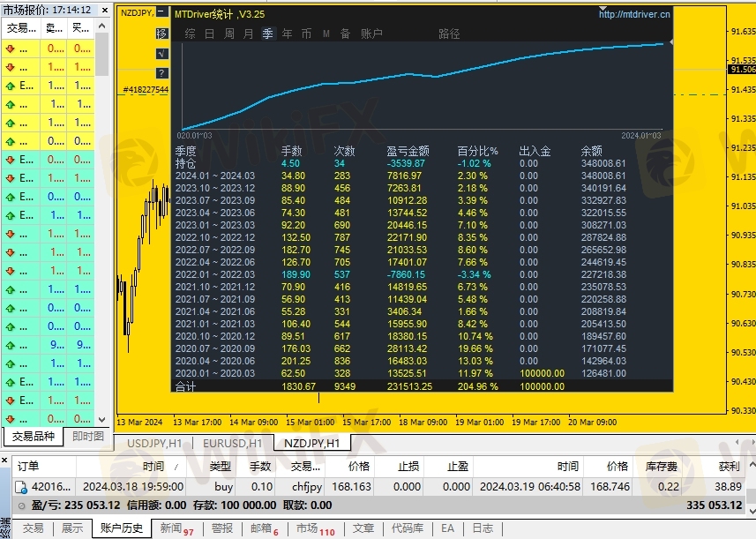
Task: Sort history by 手数 column header
Action: [x=256, y=467]
